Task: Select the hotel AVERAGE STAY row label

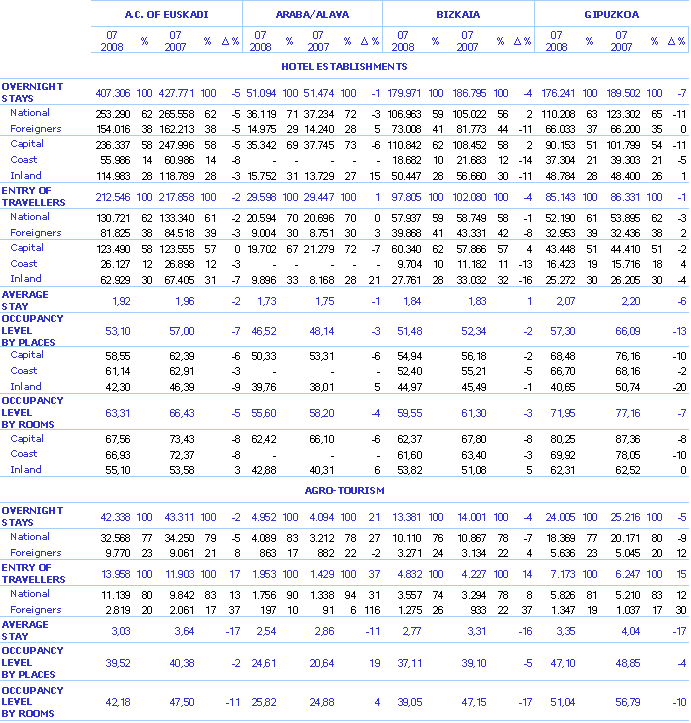Action: (x=25, y=300)
